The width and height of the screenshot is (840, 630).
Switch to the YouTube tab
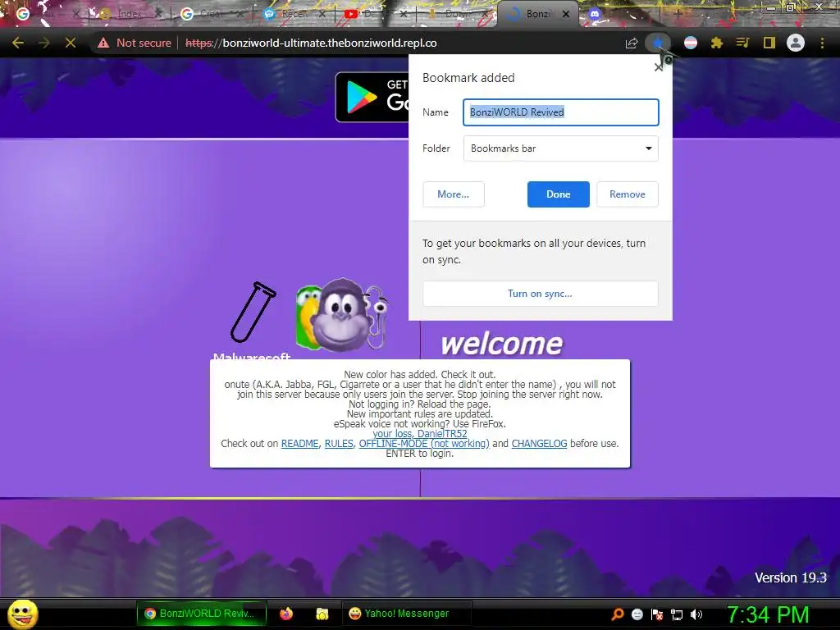376,14
